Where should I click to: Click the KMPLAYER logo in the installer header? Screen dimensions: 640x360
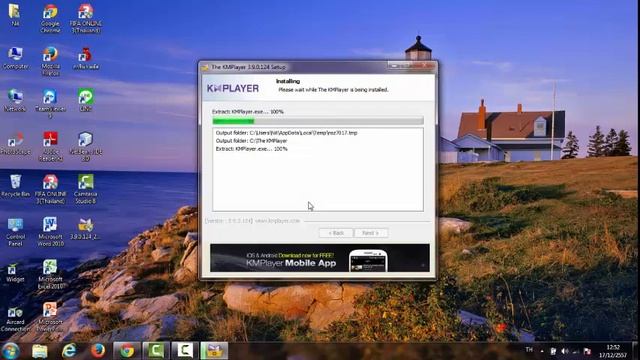pyautogui.click(x=233, y=89)
